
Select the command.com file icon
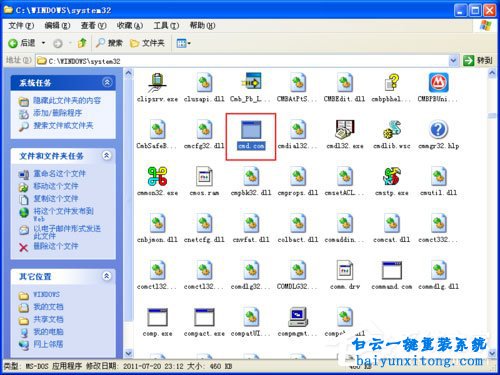coord(392,270)
